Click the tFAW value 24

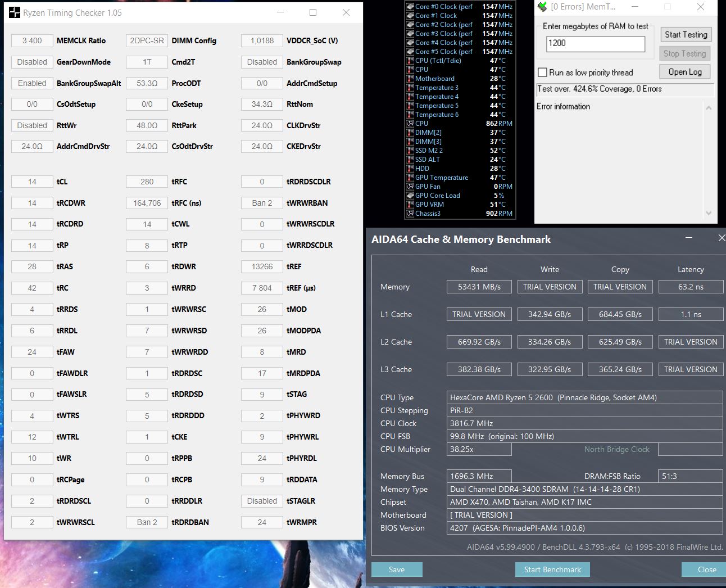tap(32, 352)
